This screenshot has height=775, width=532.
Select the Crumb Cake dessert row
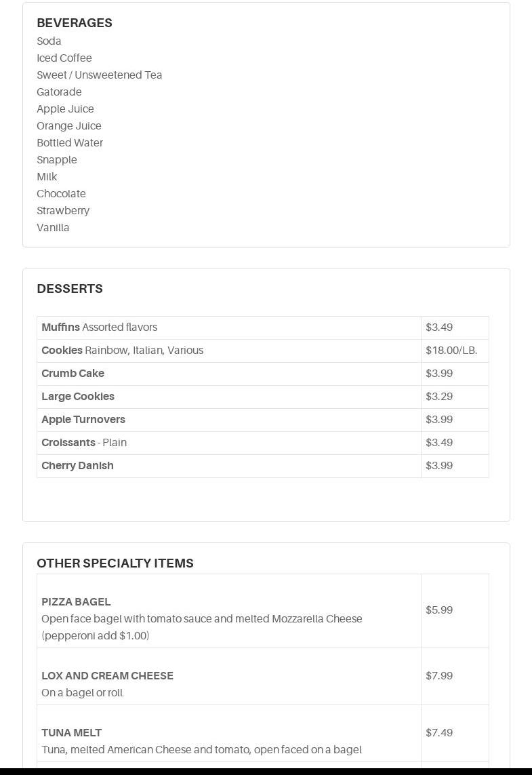point(73,374)
